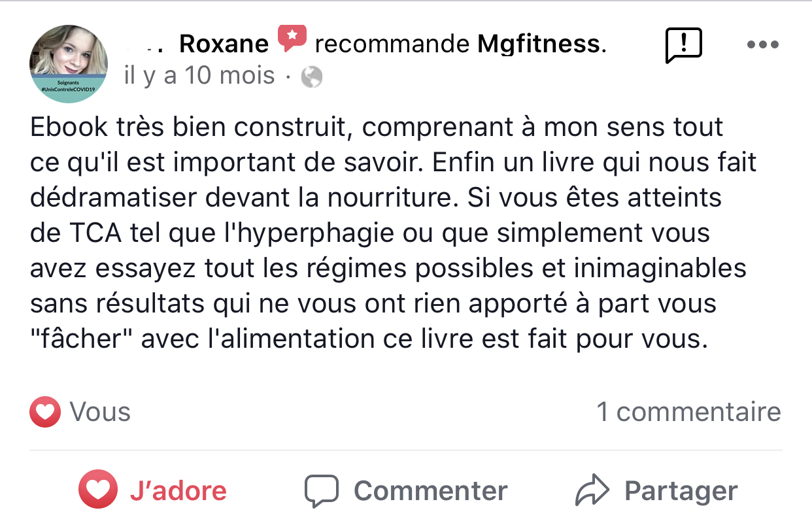Toggle the red J'adore heart icon
This screenshot has width=812, height=523.
[x=98, y=490]
